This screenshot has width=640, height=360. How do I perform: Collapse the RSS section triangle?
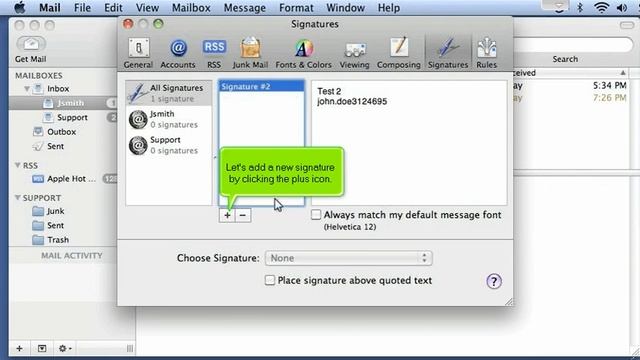(x=18, y=165)
